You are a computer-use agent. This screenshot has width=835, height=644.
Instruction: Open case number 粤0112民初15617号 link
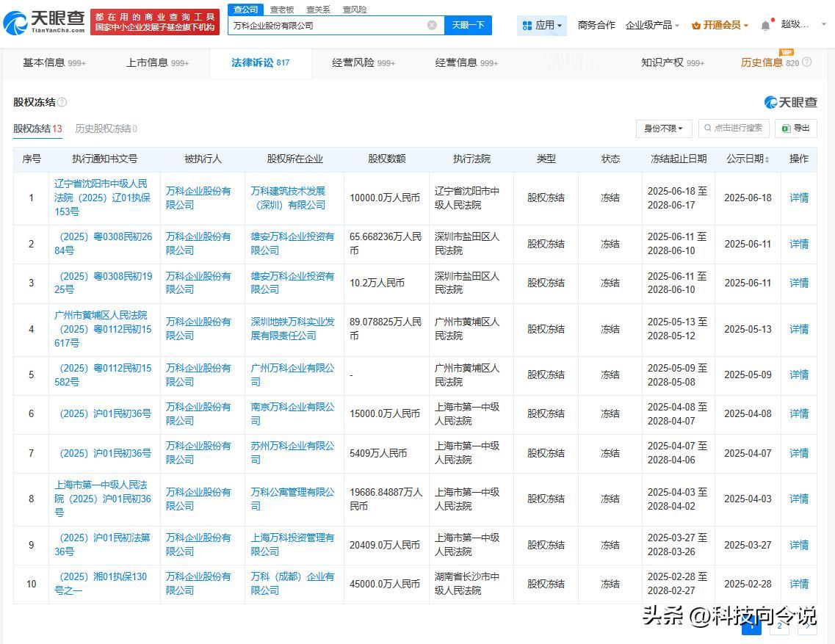click(103, 329)
